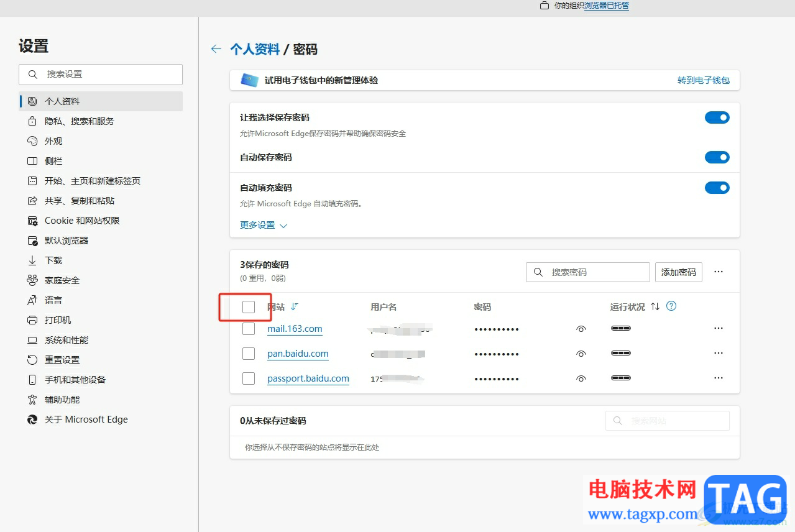Open 系统和性能 settings

click(101, 340)
